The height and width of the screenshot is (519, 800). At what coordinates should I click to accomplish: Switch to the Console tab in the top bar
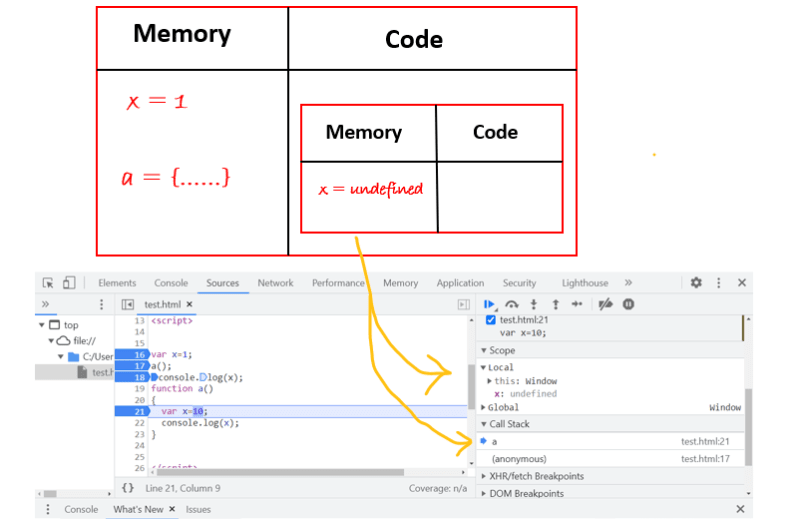171,283
